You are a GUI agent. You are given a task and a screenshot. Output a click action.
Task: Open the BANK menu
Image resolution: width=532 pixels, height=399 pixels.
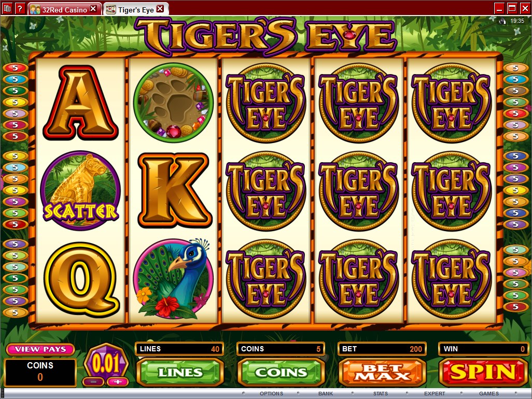point(326,394)
